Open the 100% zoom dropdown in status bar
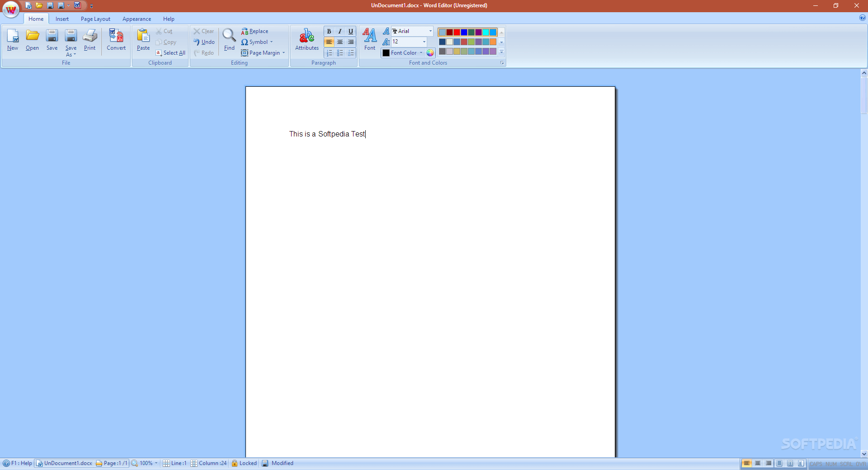 pos(156,463)
